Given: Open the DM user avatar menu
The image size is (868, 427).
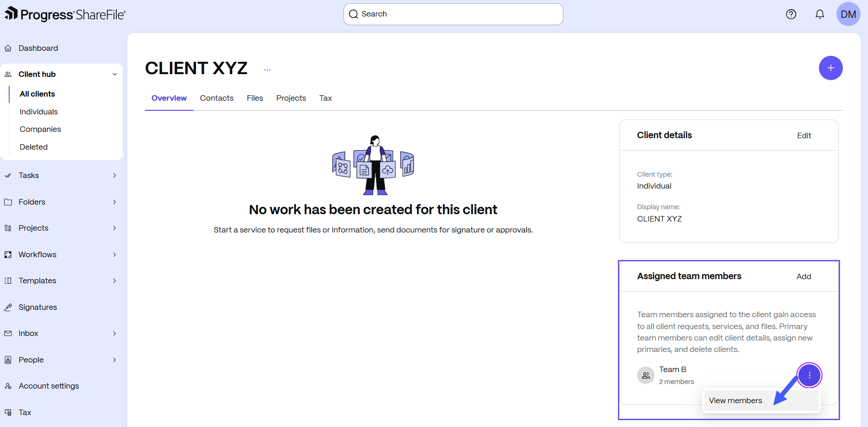Looking at the screenshot, I should point(848,14).
